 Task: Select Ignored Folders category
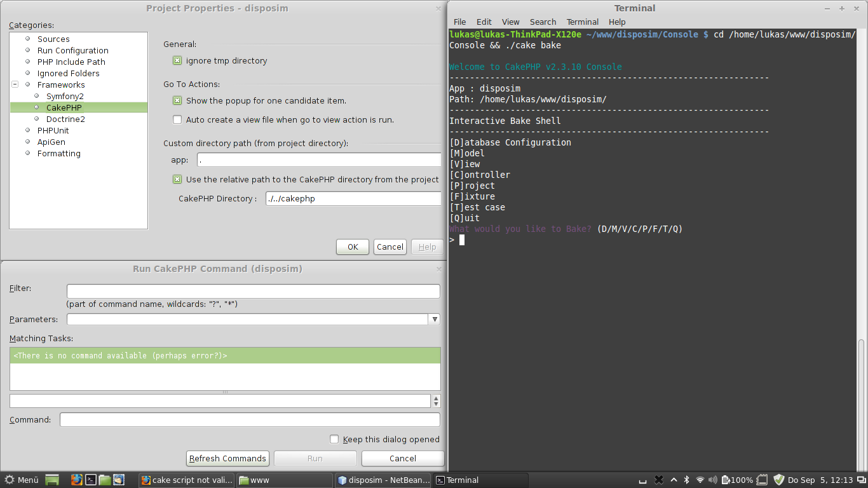[x=68, y=73]
